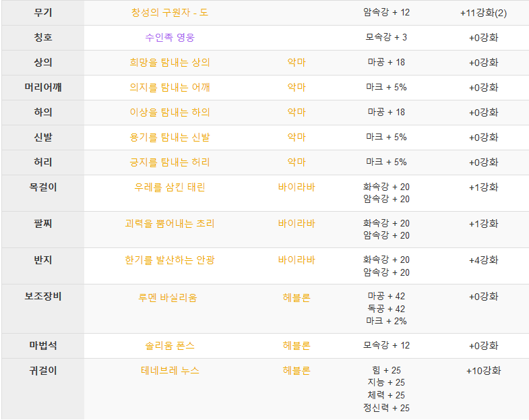The width and height of the screenshot is (529, 420).
Task: Click 체력 + 25 in the 귀걸이 row
Action: click(386, 395)
